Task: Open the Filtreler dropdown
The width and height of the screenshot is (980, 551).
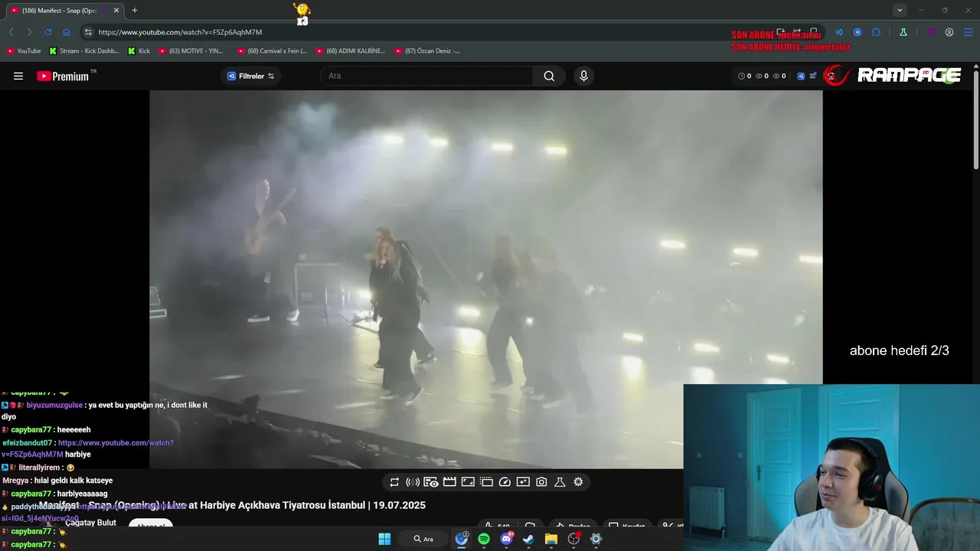Action: (x=250, y=76)
